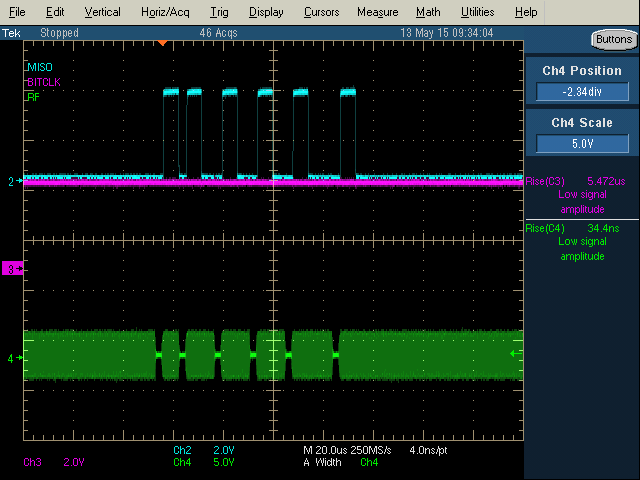Open the Utilities menu
The width and height of the screenshot is (640, 480).
pos(478,12)
